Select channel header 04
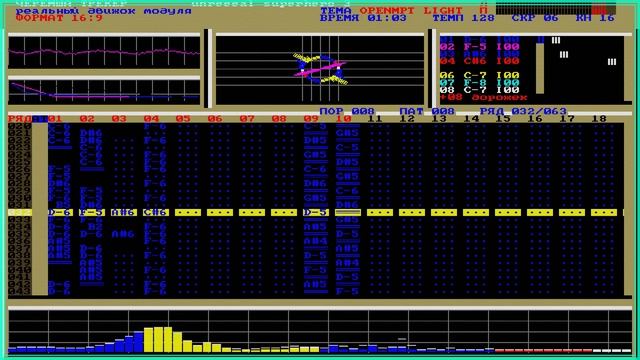The height and width of the screenshot is (360, 640). click(151, 119)
